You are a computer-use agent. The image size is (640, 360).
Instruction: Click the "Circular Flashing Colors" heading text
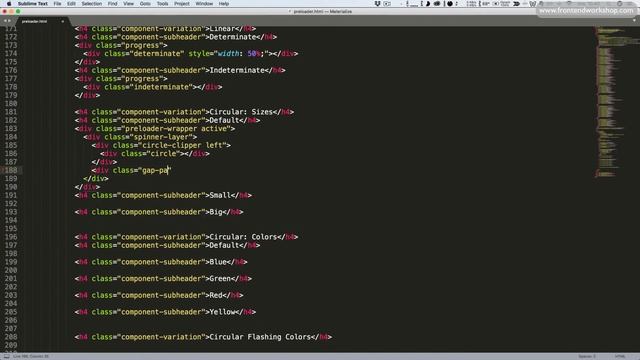[260, 337]
